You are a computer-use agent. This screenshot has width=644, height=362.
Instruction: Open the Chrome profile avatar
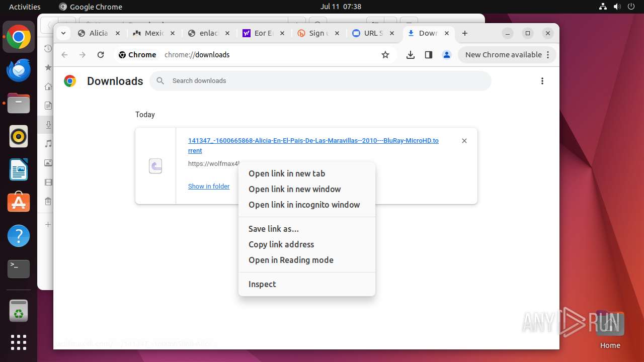447,55
